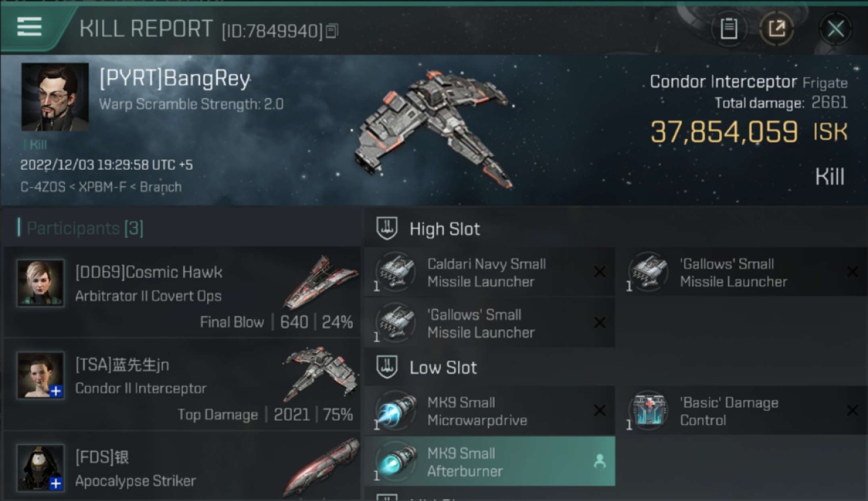
Task: Open the clipboard notes icon
Action: (x=728, y=29)
